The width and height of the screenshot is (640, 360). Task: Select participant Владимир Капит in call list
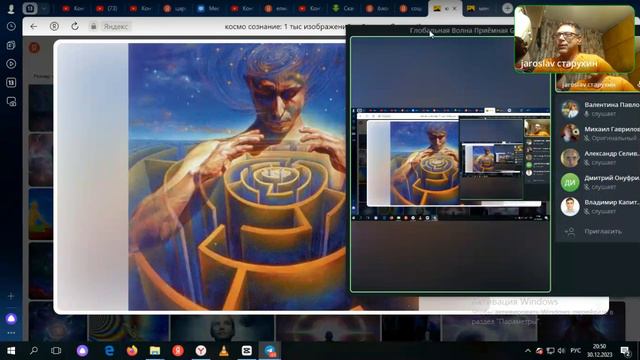point(598,207)
